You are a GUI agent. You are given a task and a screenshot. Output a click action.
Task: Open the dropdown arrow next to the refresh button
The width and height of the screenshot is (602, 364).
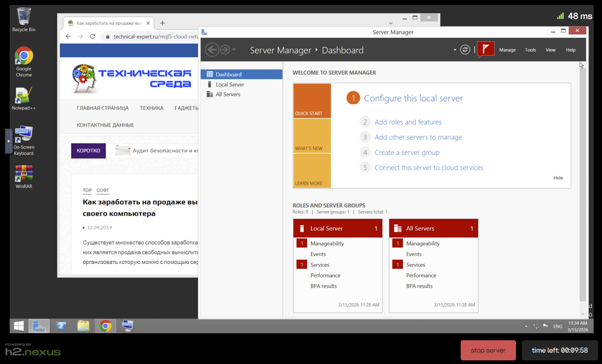tap(454, 49)
